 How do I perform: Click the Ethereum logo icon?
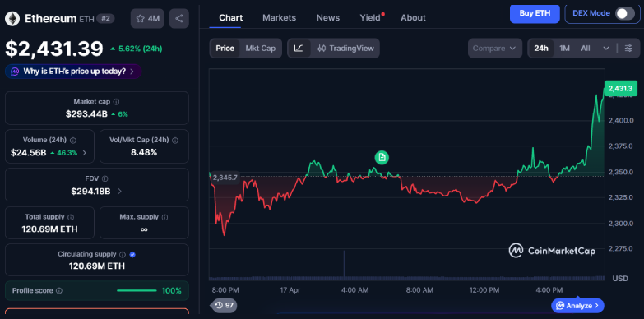(12, 18)
